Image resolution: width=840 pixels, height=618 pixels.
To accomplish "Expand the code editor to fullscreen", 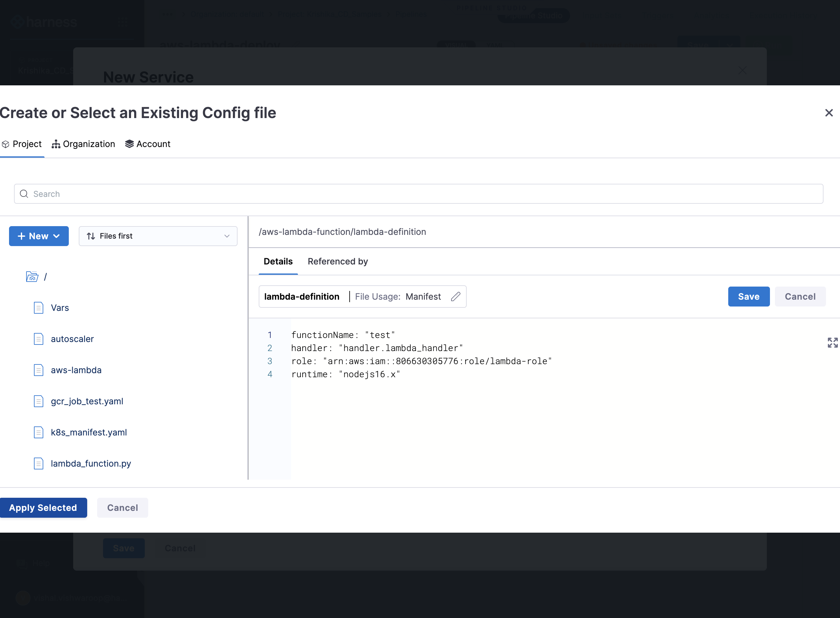I will tap(833, 342).
